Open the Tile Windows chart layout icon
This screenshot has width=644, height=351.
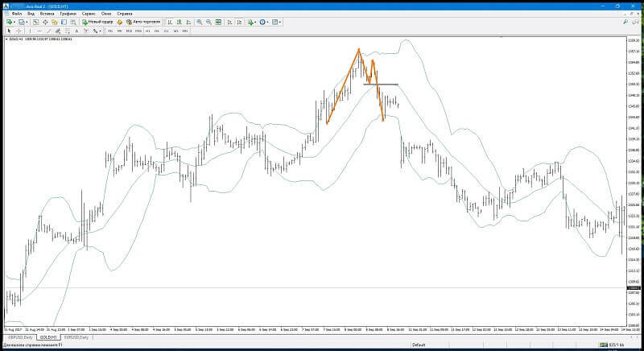coord(218,23)
